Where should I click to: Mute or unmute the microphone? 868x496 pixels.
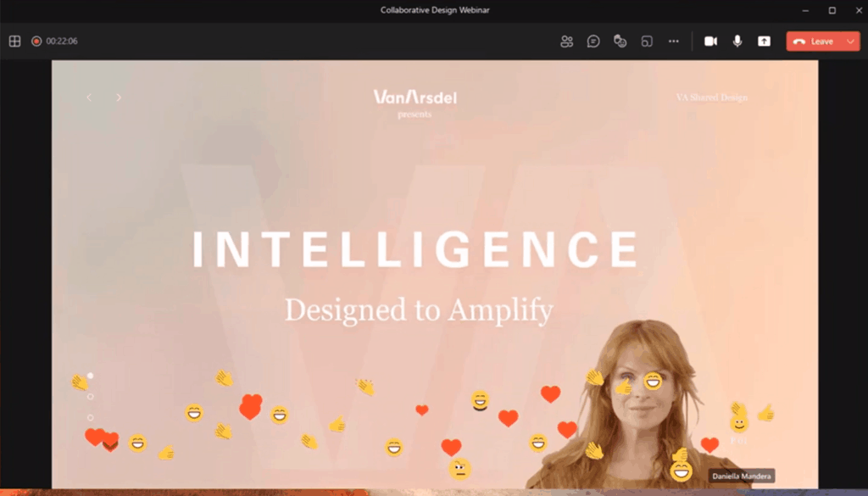click(x=737, y=41)
